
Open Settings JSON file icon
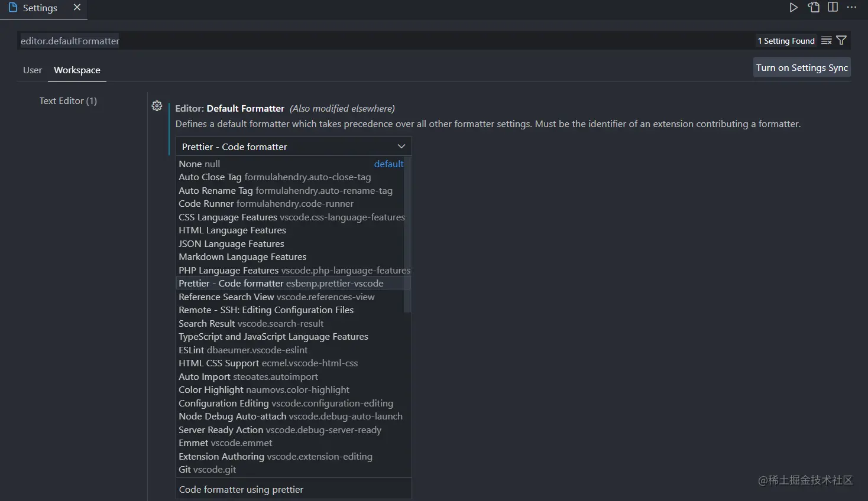point(814,8)
